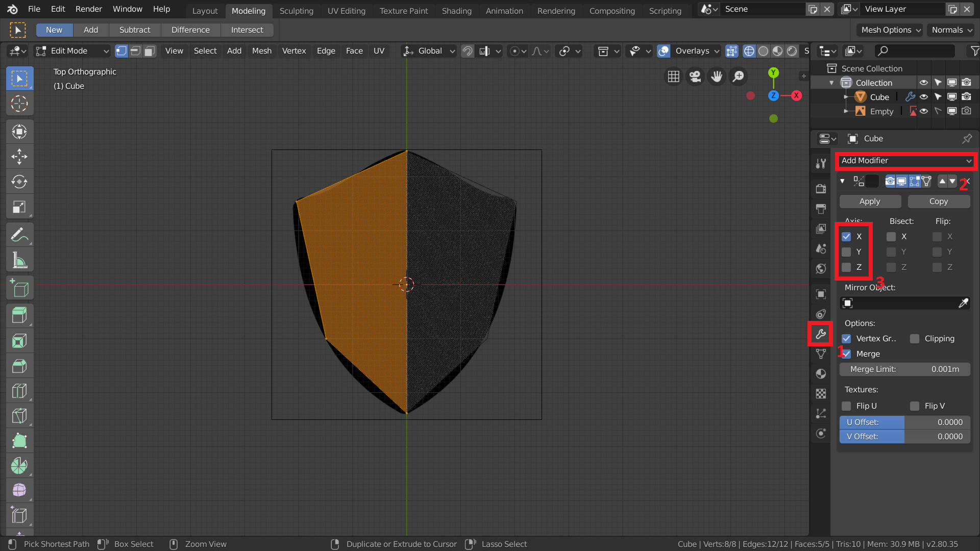
Task: Activate the Scale tool
Action: click(x=19, y=207)
